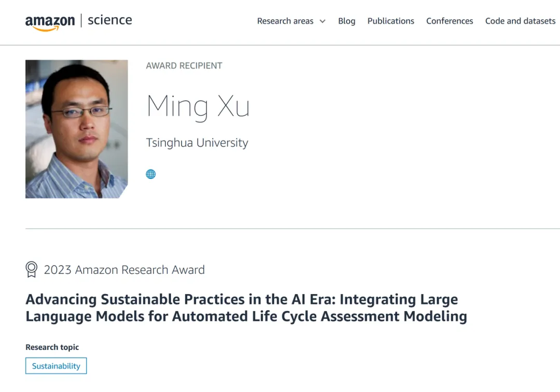Image resolution: width=560 pixels, height=392 pixels.
Task: Click the vertical divider between amazon and science
Action: (81, 21)
